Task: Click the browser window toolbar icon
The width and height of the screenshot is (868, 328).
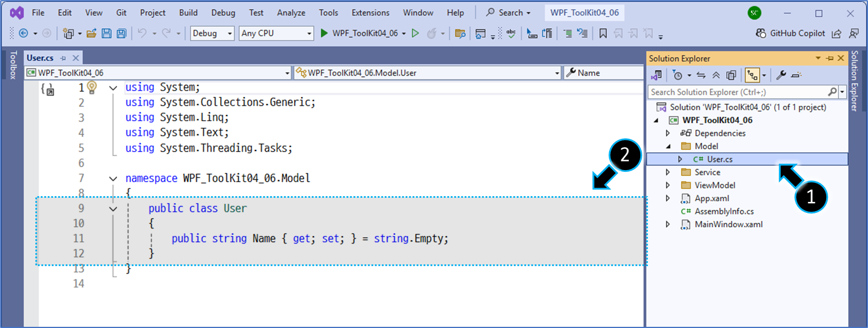Action: click(x=480, y=34)
